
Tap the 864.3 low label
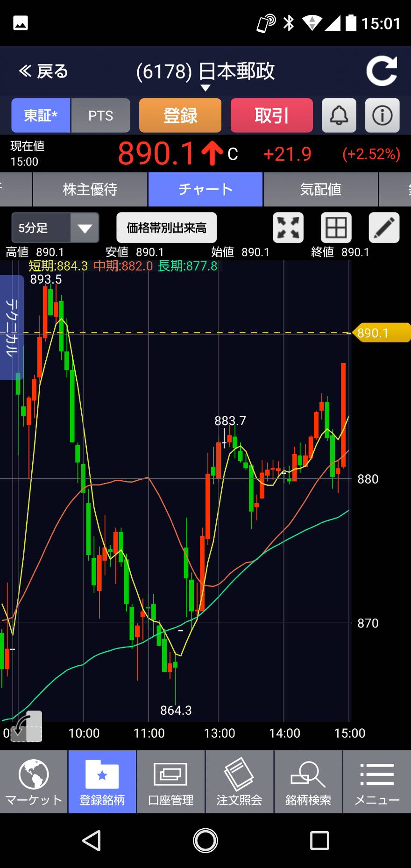coord(176,711)
